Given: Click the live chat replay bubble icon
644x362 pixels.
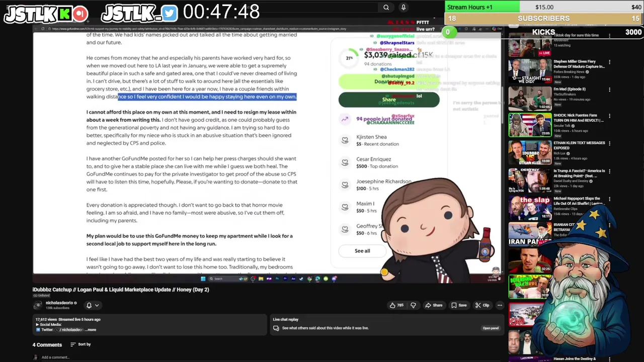Looking at the screenshot, I should pos(276,328).
